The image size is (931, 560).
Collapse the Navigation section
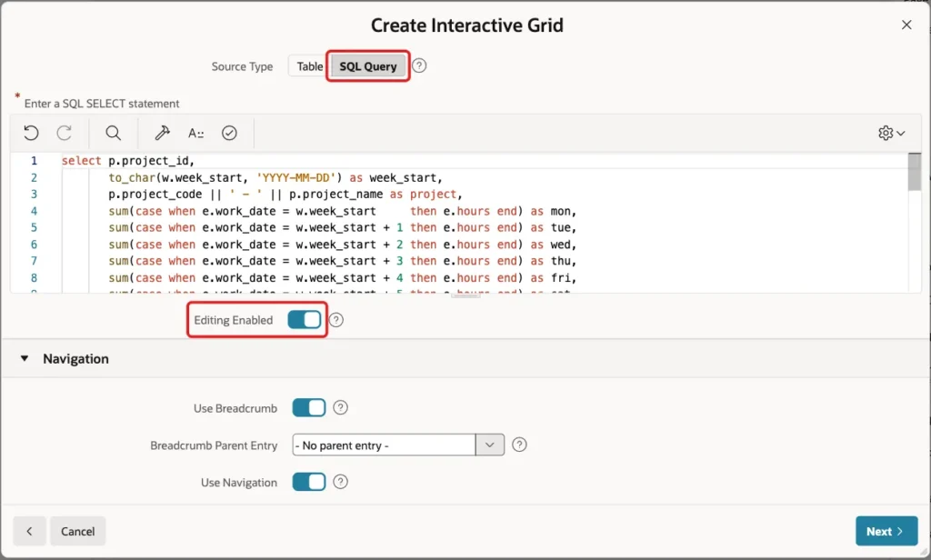(25, 358)
